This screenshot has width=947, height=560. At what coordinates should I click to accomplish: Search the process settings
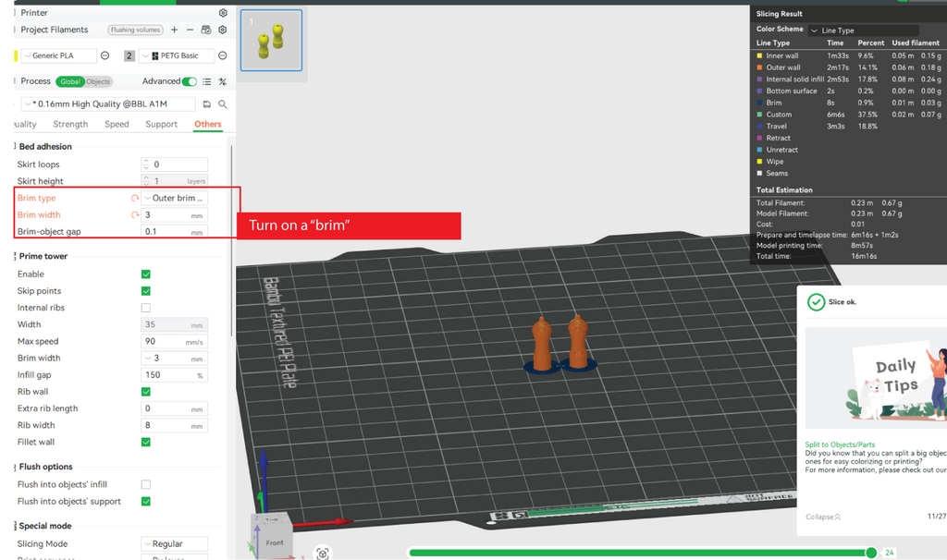point(223,103)
